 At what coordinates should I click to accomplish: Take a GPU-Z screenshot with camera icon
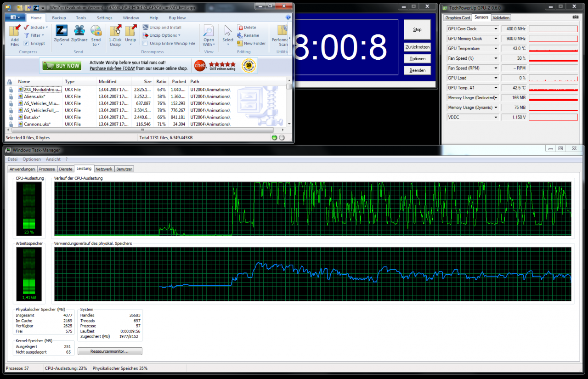[576, 17]
